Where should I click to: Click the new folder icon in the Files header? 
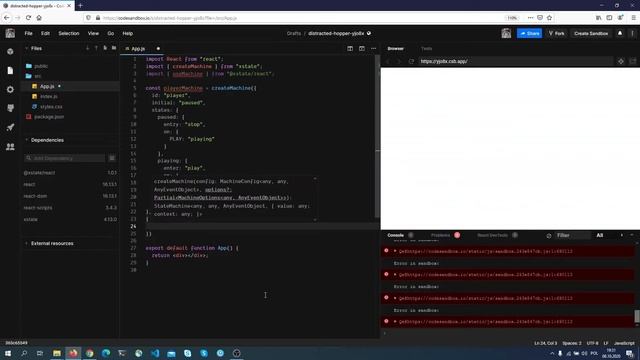(x=114, y=48)
